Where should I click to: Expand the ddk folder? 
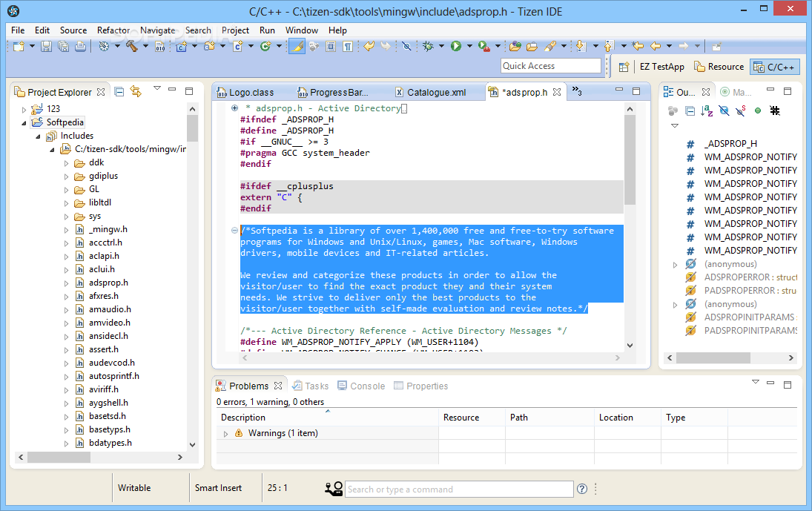pos(66,163)
